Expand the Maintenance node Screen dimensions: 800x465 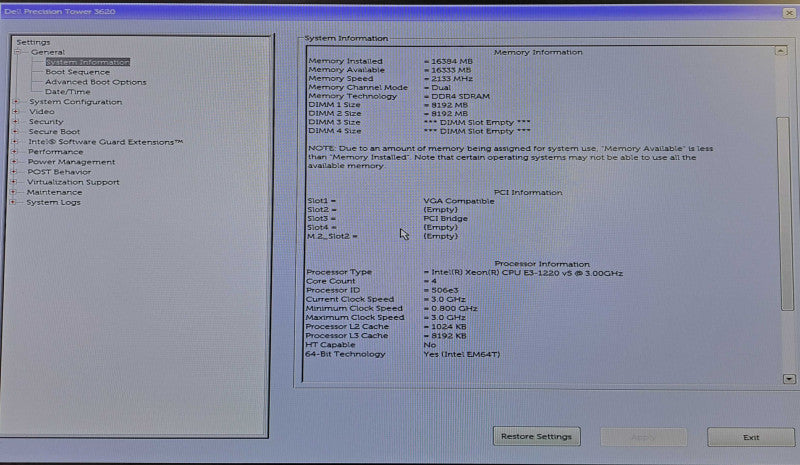[14, 192]
